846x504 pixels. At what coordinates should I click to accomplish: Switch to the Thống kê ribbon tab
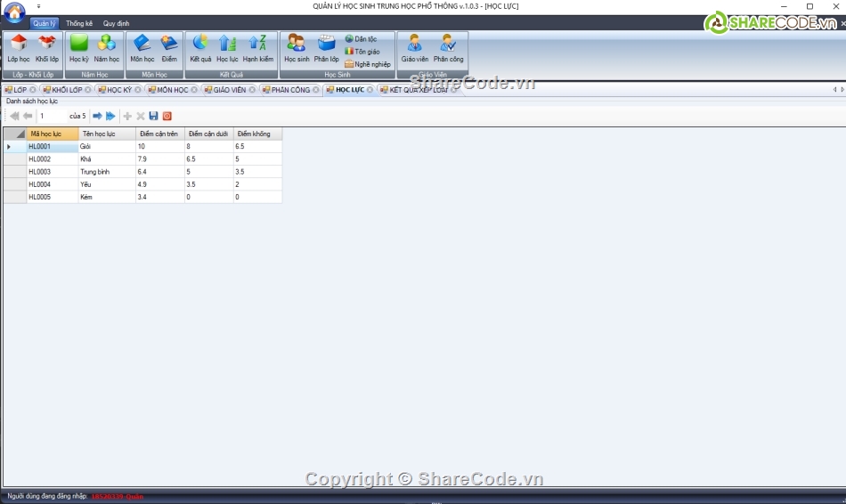(x=79, y=23)
